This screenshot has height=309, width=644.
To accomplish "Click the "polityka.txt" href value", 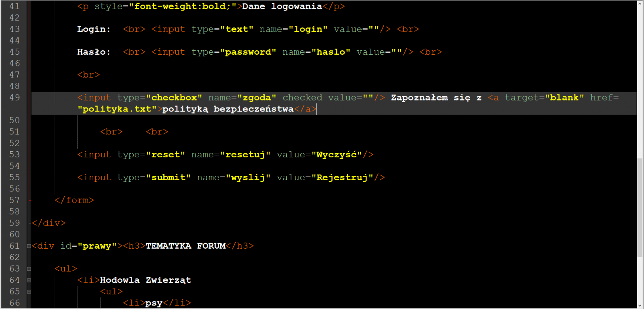I will tap(117, 109).
